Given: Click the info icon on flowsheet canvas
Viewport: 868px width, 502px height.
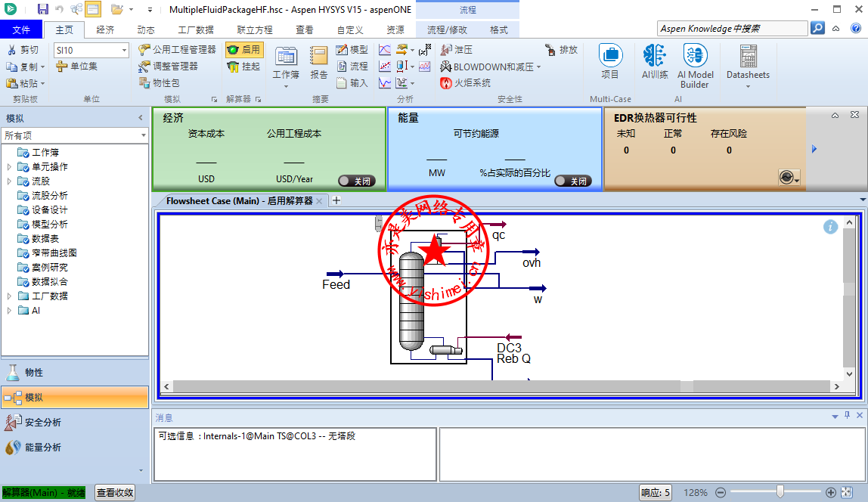Looking at the screenshot, I should 830,227.
